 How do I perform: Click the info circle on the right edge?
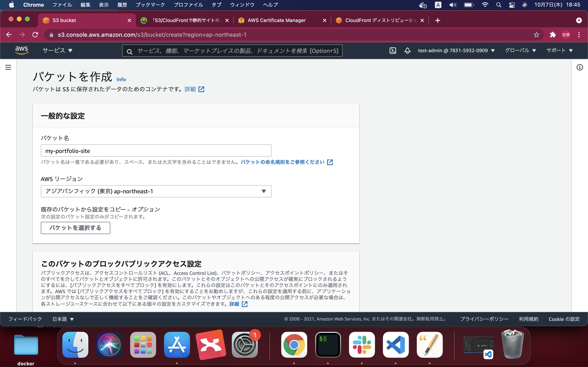point(580,67)
